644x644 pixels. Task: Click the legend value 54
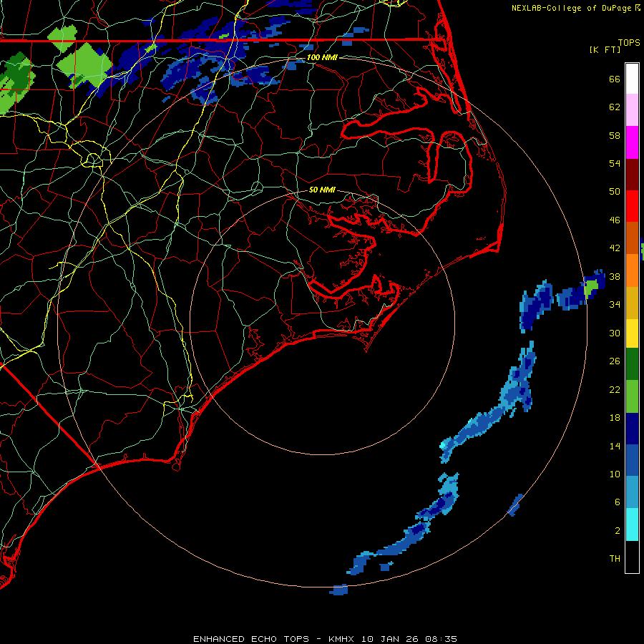click(x=615, y=163)
